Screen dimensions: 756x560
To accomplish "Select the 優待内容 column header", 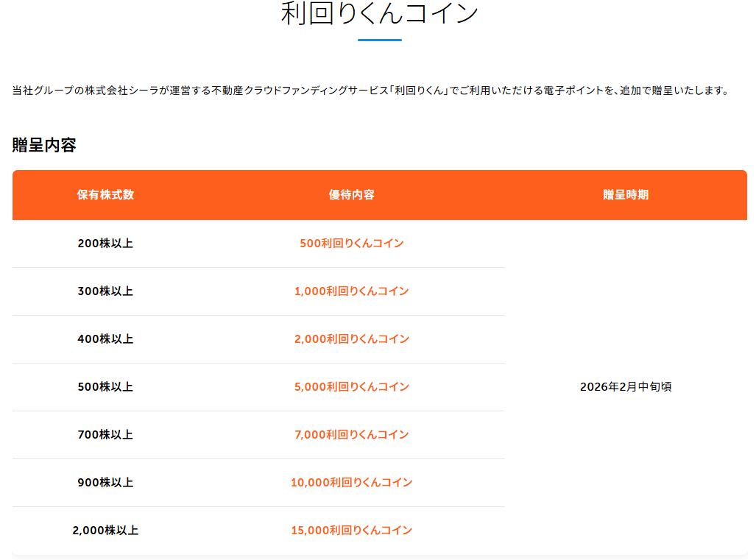I will (351, 195).
